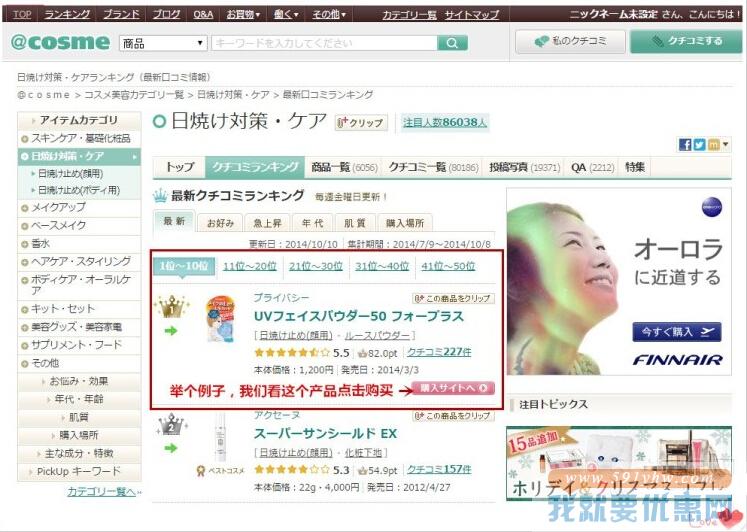Click コスメ美容カテゴリ一覧 breadcrumb
Viewport: 747px width, 532px height.
pos(134,95)
